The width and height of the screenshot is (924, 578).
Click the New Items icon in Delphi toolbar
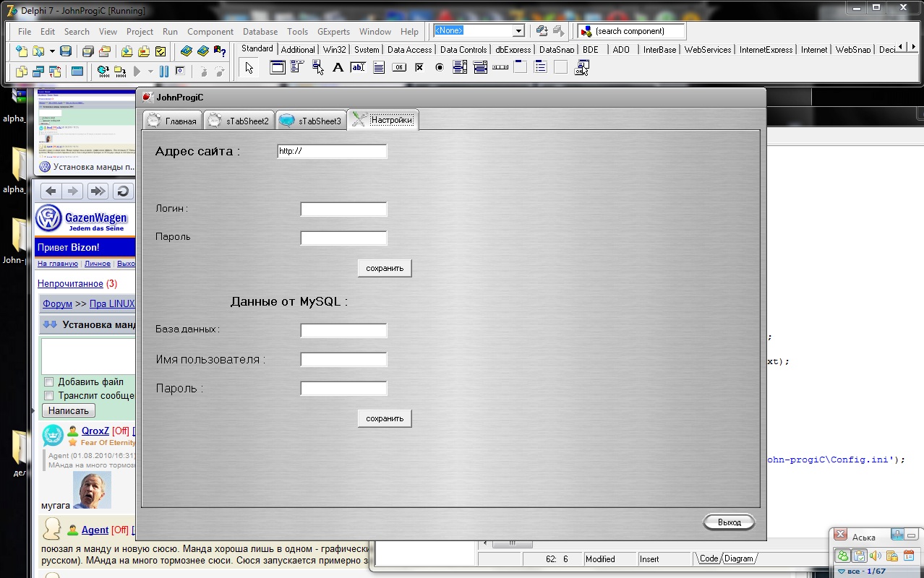[x=22, y=51]
